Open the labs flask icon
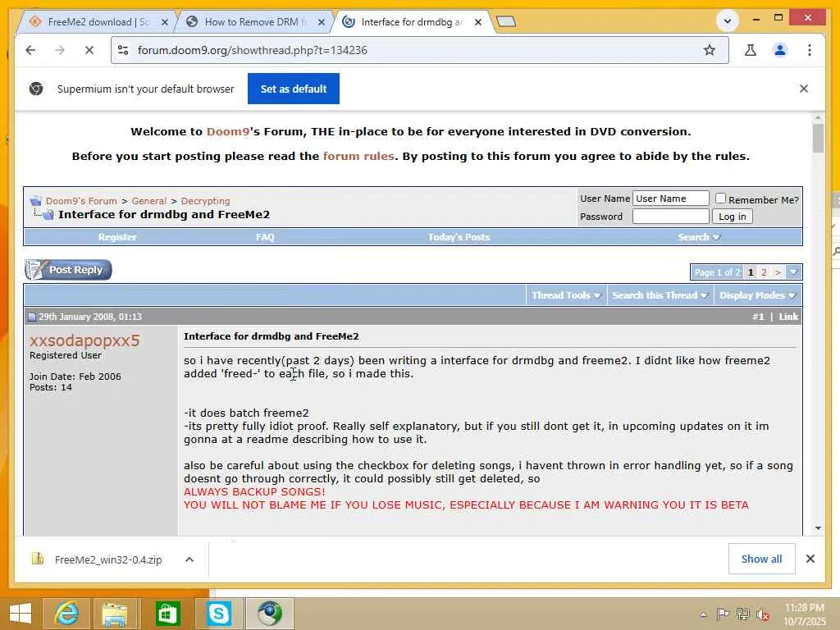Viewport: 840px width, 630px height. coord(751,50)
